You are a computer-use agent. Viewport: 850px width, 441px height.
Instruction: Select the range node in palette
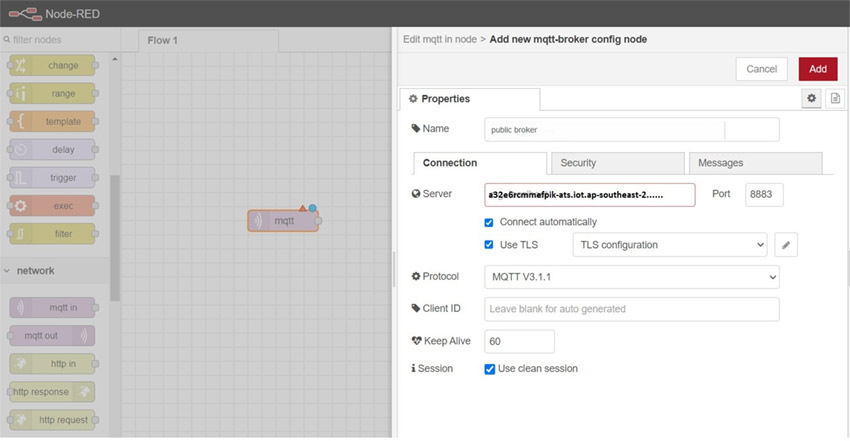coord(54,94)
